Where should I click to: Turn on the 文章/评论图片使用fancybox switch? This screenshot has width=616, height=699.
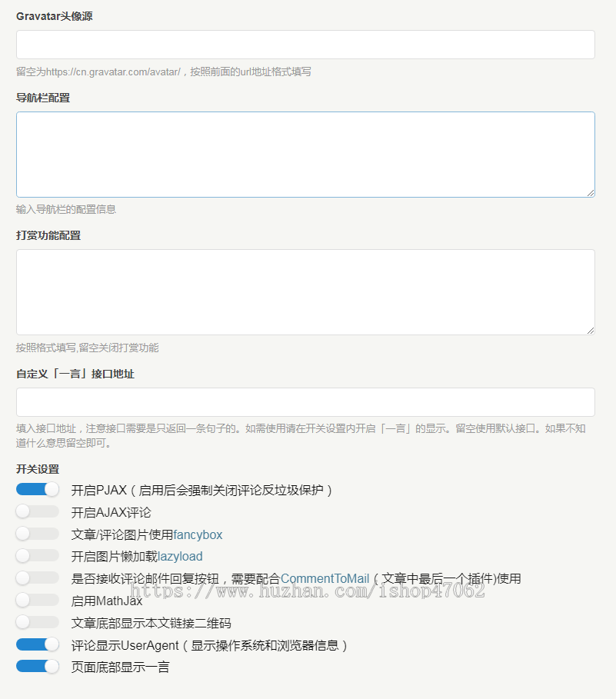coord(38,534)
